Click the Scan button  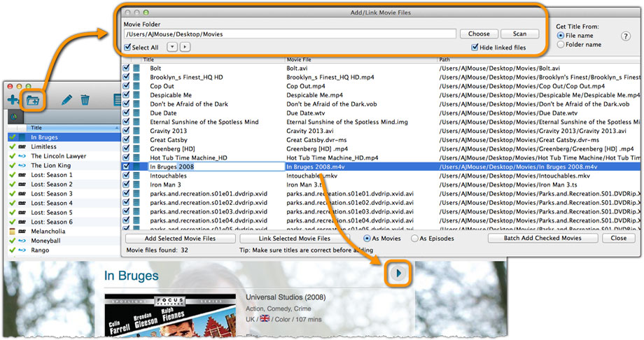click(x=519, y=34)
